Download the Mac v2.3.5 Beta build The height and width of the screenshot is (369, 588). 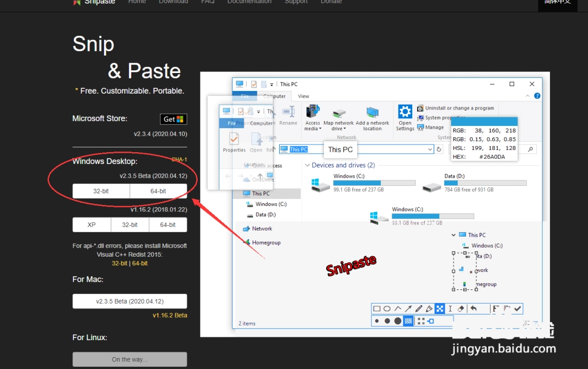(x=130, y=301)
